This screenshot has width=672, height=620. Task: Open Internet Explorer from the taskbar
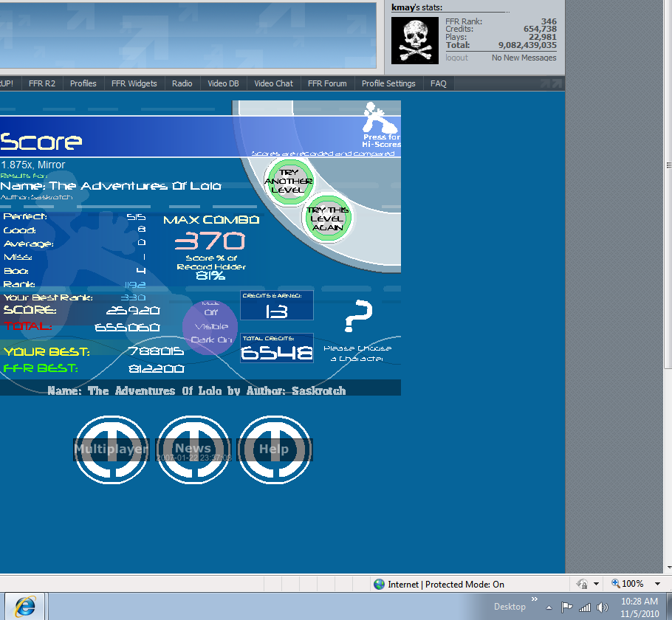[x=24, y=606]
